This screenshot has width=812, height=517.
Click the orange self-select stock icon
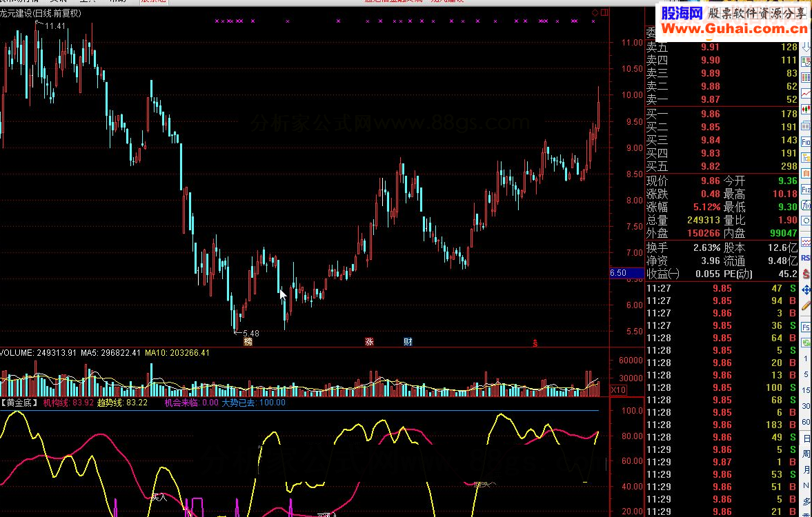click(x=806, y=173)
